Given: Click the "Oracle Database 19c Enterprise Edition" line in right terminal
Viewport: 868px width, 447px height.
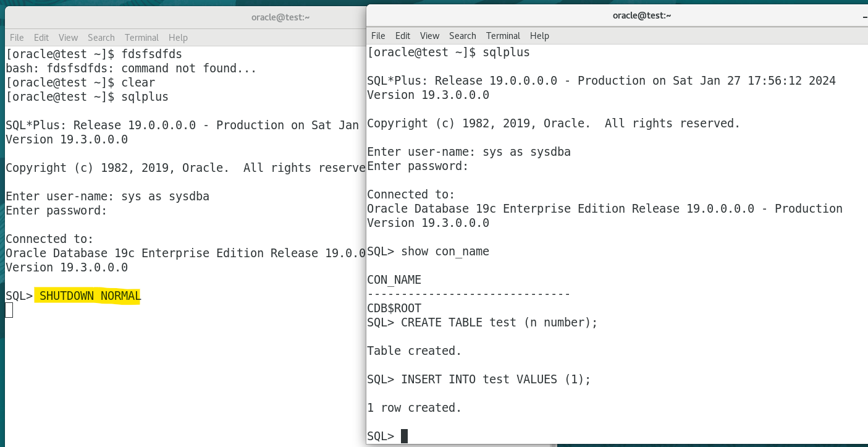Looking at the screenshot, I should (605, 209).
